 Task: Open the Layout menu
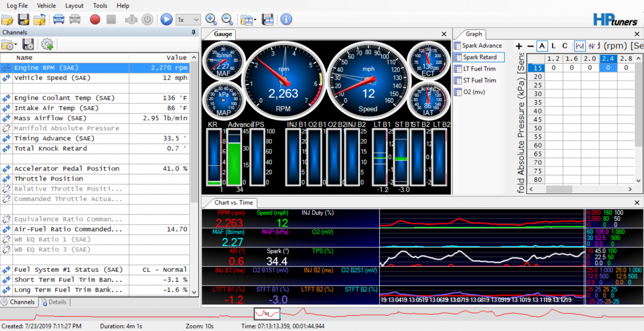pyautogui.click(x=74, y=6)
